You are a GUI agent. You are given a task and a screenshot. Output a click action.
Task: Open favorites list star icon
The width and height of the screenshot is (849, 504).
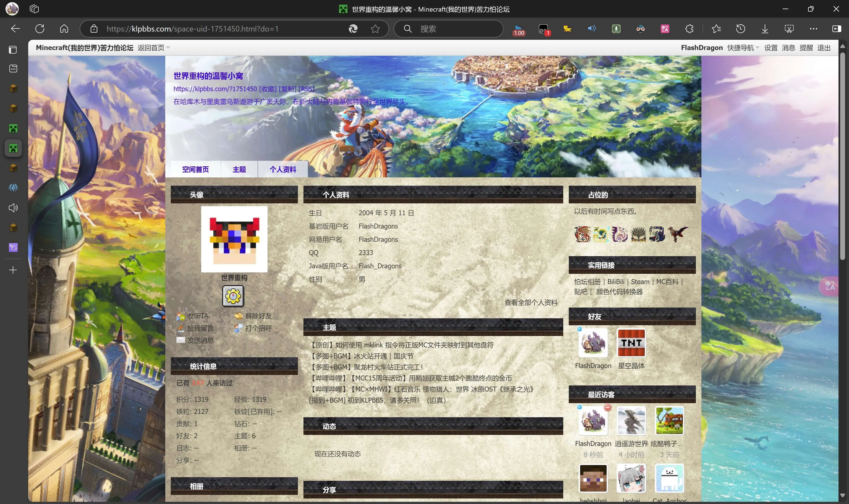(x=716, y=29)
